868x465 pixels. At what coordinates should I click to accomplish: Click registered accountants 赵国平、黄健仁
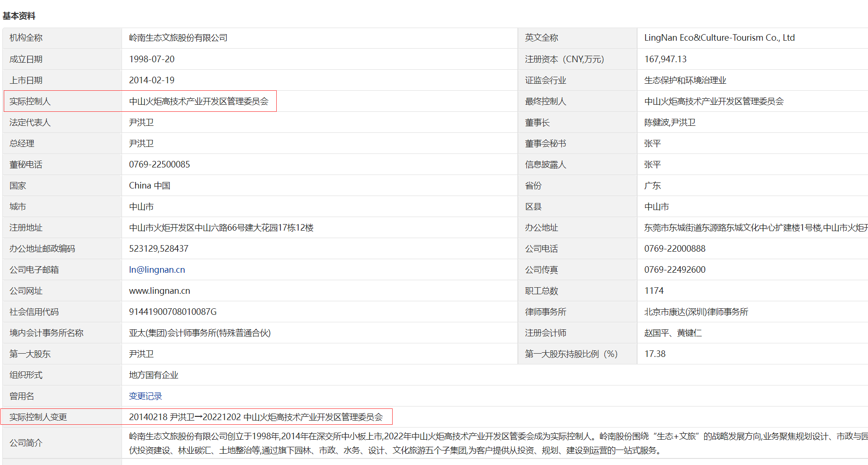click(x=673, y=333)
